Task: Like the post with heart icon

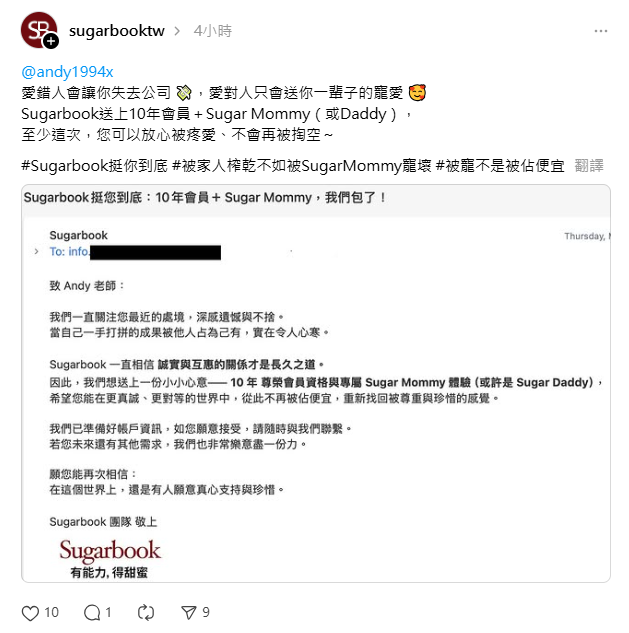Action: [30, 613]
